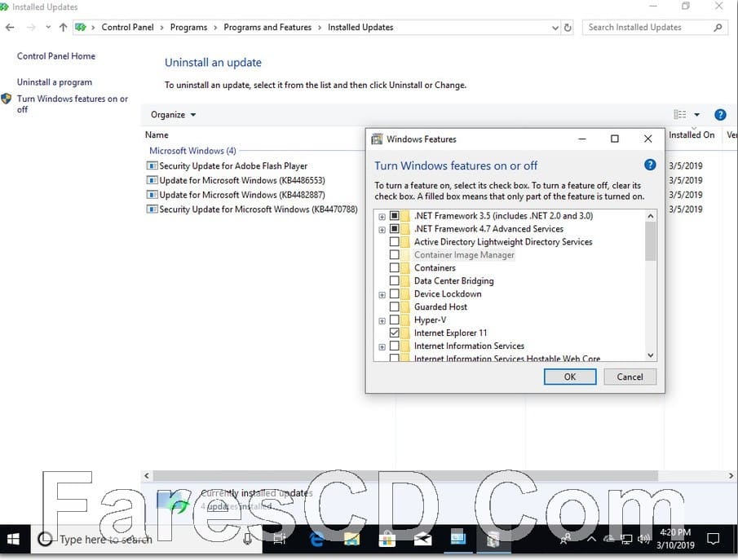Enable Active Directory Lightweight Directory Services
Viewport: 738px width, 560px height.
click(x=395, y=242)
